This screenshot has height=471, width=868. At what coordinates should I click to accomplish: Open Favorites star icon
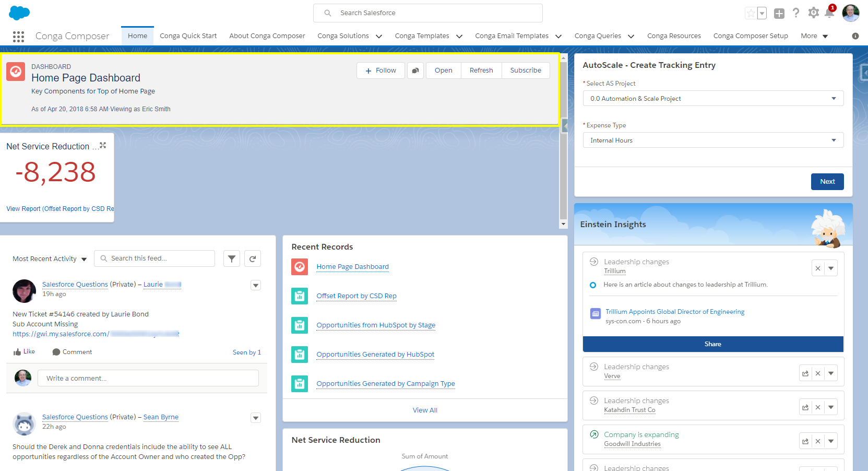click(x=751, y=13)
